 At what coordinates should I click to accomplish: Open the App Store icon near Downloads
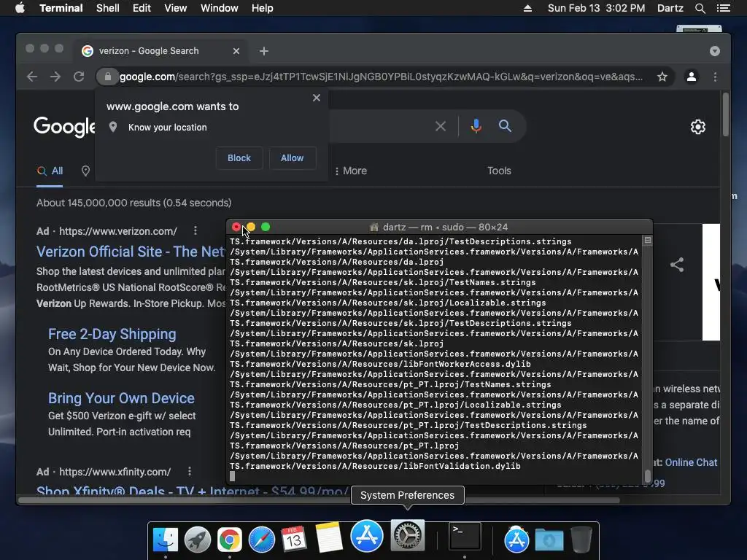[x=516, y=540]
